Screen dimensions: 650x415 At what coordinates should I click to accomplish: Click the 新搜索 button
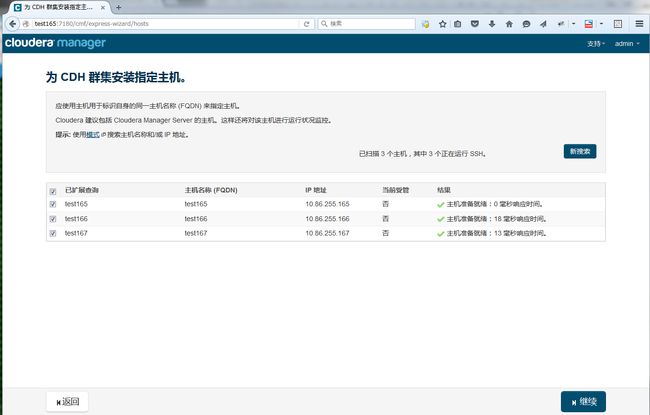click(x=580, y=151)
